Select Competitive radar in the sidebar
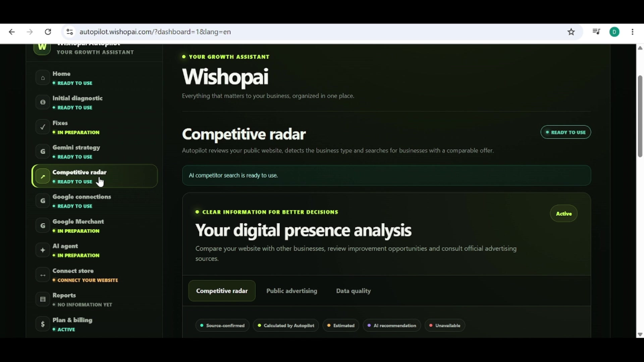Screen dimensions: 644x362 point(95,176)
